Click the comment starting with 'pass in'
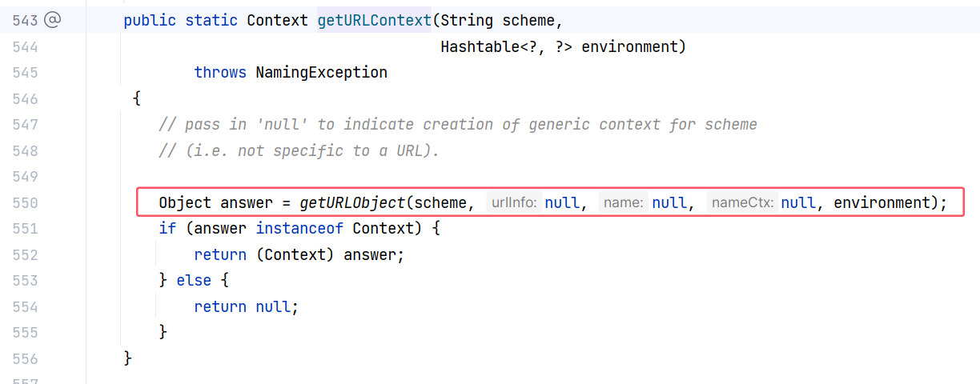Viewport: 980px width, 384px height. pos(458,125)
